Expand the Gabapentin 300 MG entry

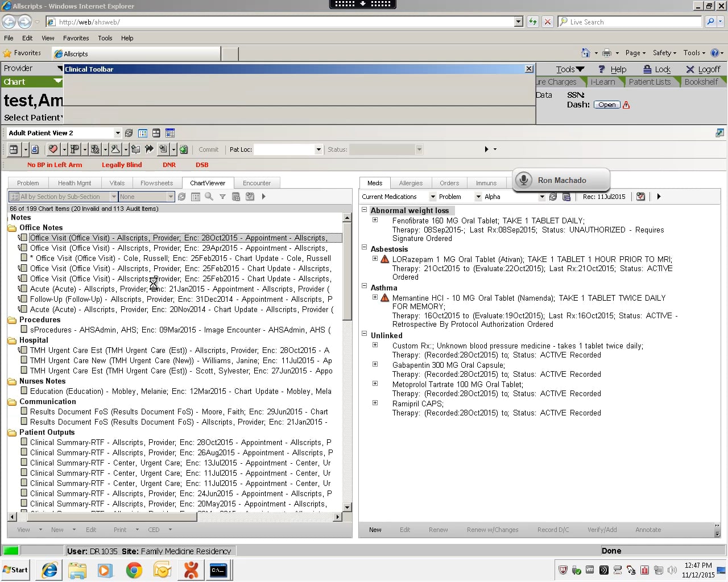coord(375,364)
